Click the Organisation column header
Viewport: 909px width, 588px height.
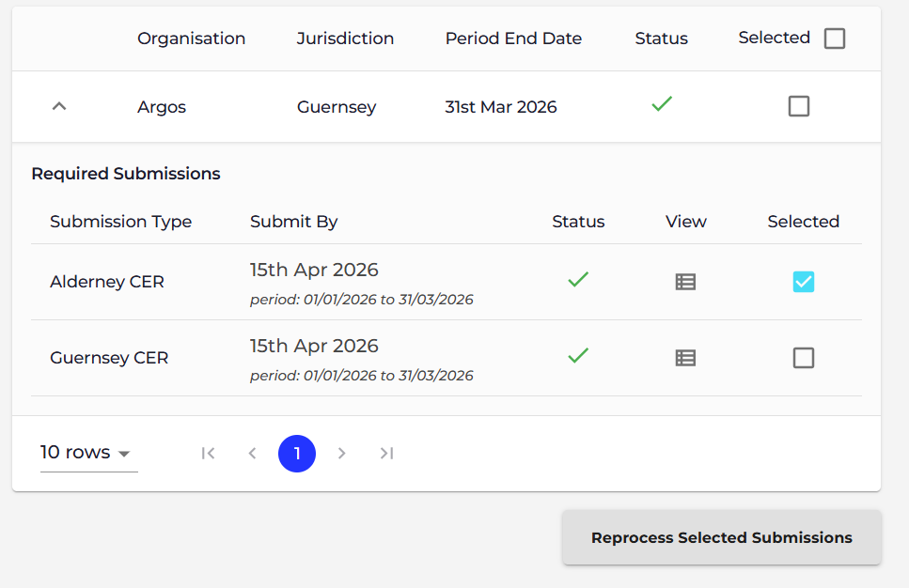192,39
